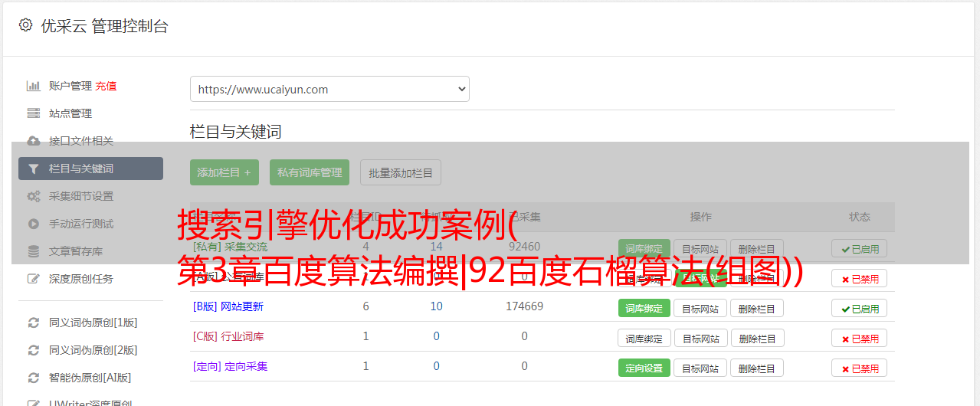Click 目标网站 in the 采集交流 row
Viewport: 980px width, 406px height.
(x=700, y=249)
